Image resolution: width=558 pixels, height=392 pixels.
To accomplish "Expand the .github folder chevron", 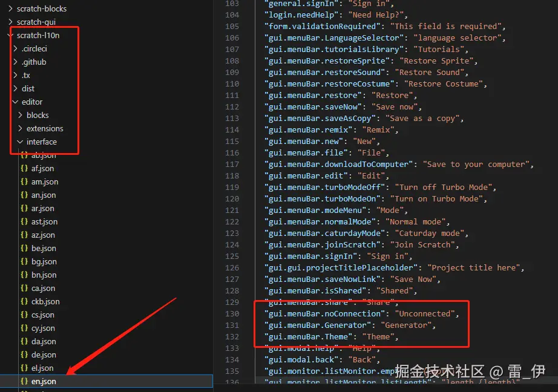I will [15, 62].
